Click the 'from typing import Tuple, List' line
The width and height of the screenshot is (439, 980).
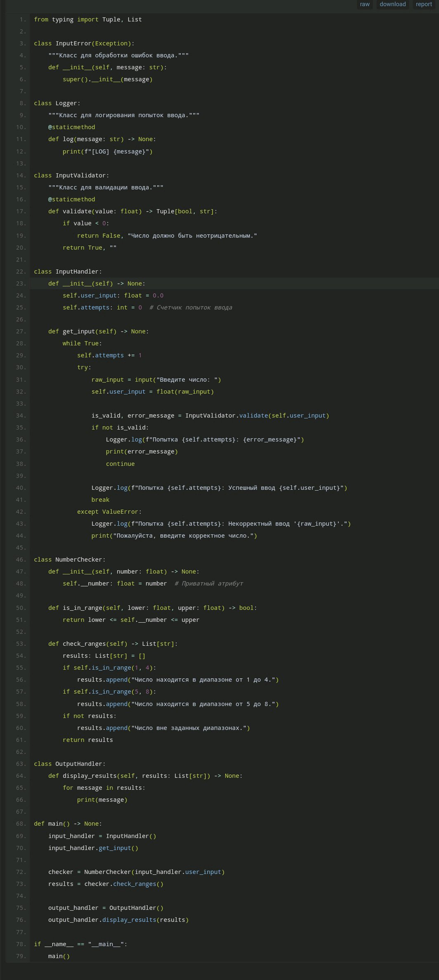(x=87, y=19)
